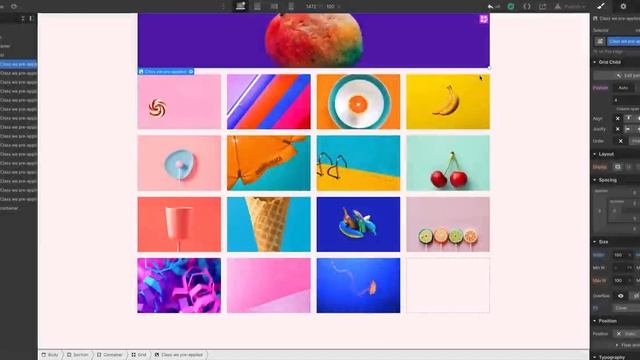
Task: Reset Justify with the X button
Action: (618, 129)
